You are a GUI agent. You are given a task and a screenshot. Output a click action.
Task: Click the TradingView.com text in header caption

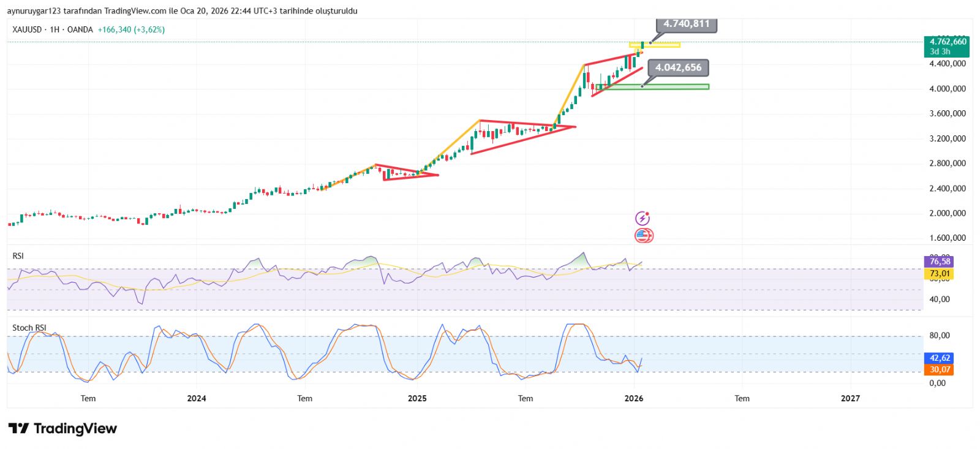point(135,11)
